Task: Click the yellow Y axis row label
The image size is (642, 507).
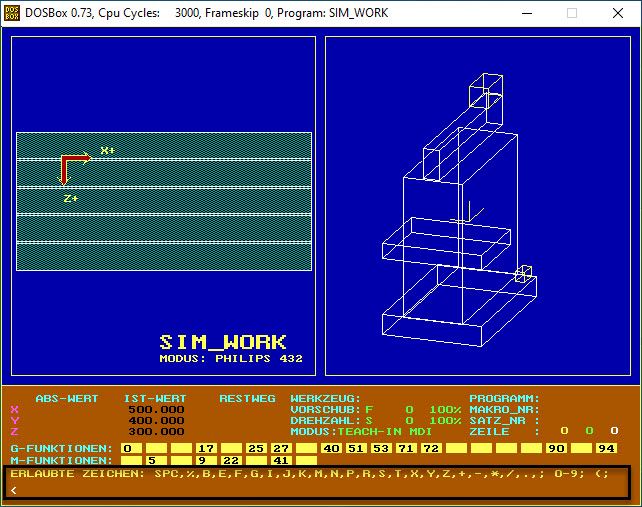Action: (x=15, y=421)
